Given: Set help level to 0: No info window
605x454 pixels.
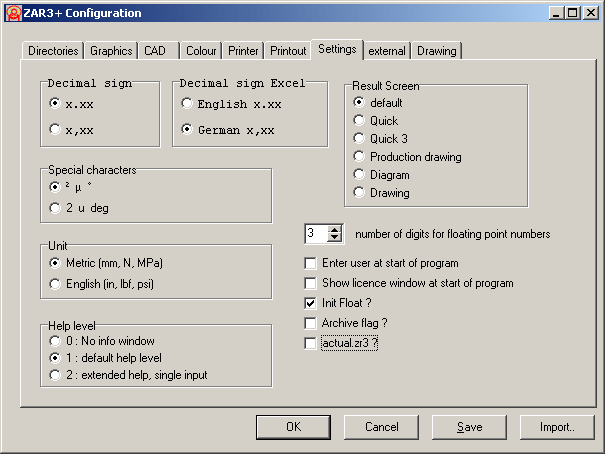Looking at the screenshot, I should point(55,340).
